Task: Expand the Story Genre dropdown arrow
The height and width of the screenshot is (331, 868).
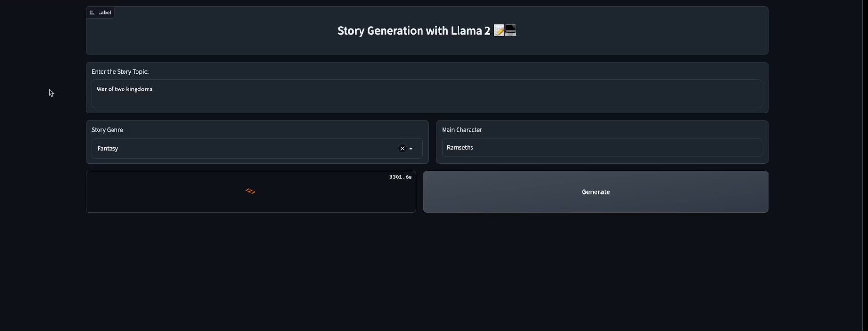Action: click(x=411, y=149)
